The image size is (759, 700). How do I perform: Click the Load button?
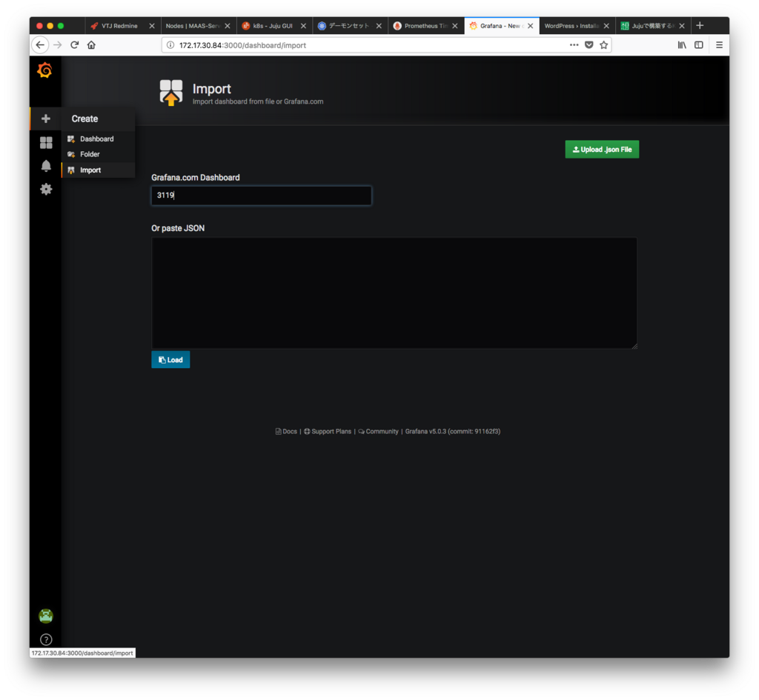coord(170,359)
